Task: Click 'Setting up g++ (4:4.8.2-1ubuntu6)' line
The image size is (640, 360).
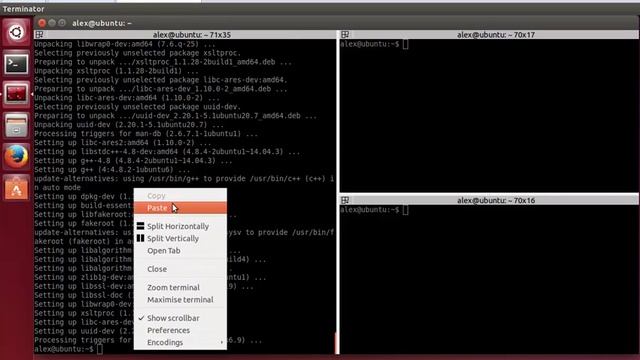Action: (112, 170)
